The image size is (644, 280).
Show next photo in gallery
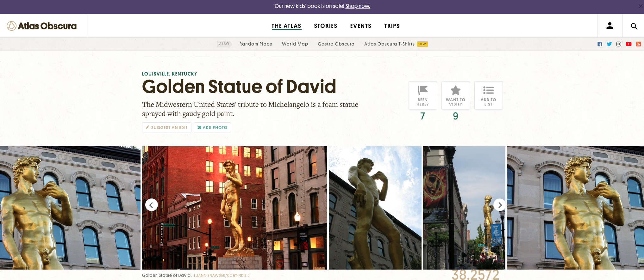[x=500, y=205]
